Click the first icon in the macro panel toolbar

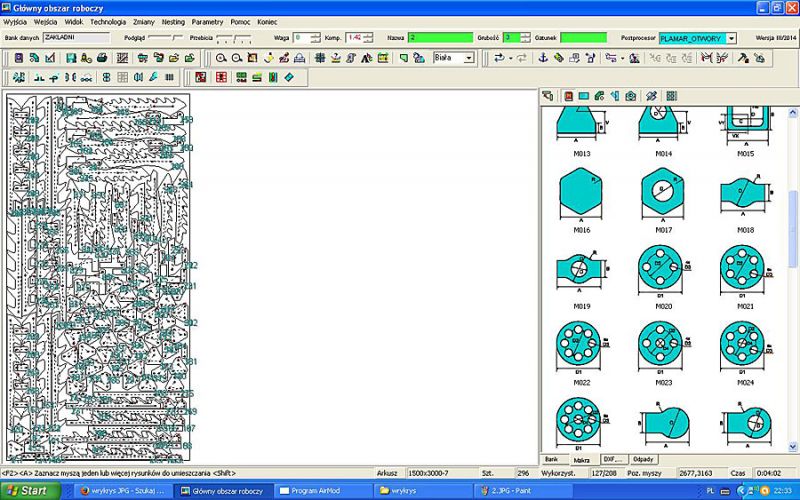548,96
